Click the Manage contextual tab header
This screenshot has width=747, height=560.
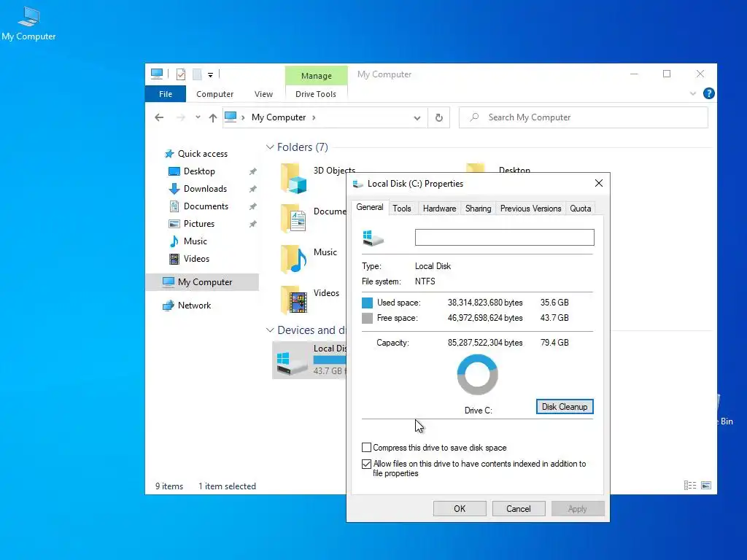tap(317, 76)
